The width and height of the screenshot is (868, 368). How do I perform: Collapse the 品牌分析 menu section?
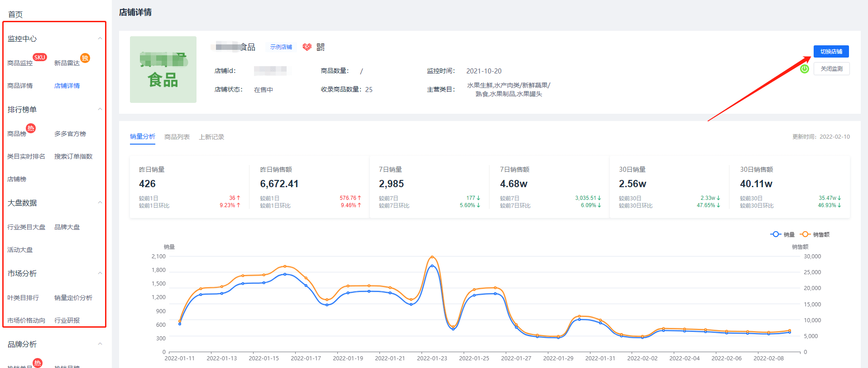point(100,344)
